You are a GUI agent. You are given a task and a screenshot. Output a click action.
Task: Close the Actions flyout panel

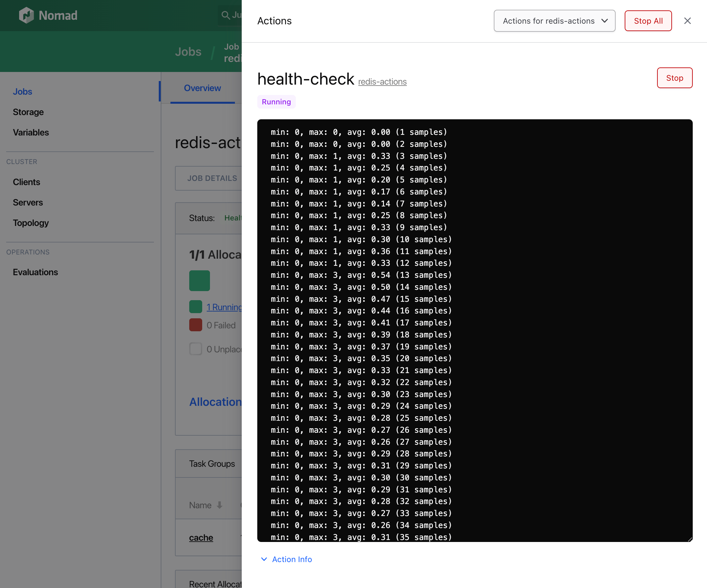pyautogui.click(x=687, y=21)
